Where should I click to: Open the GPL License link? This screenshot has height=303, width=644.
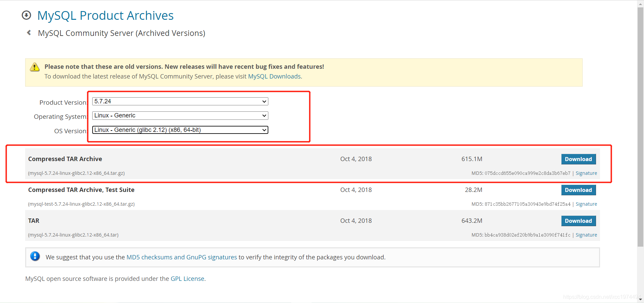[x=187, y=279]
